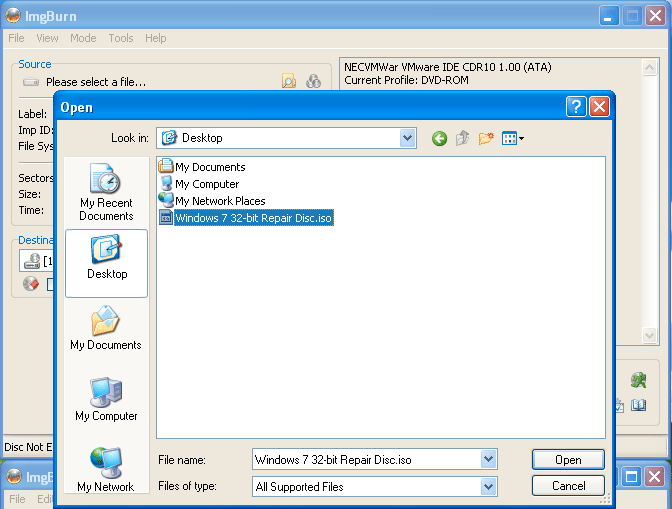Open the ImgBurn Mode menu
Viewport: 672px width, 509px height.
(83, 38)
